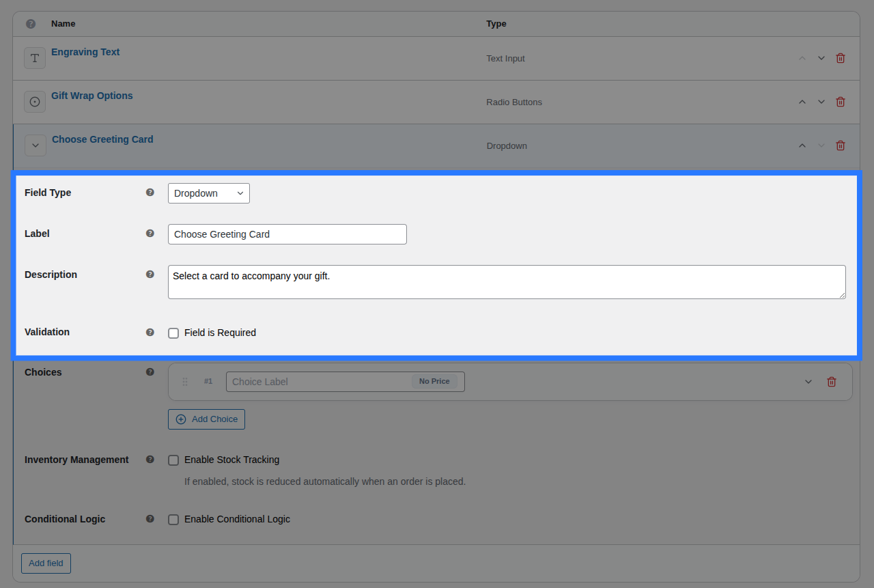Open the Gift Wrap Options field link
874x588 pixels.
click(92, 96)
